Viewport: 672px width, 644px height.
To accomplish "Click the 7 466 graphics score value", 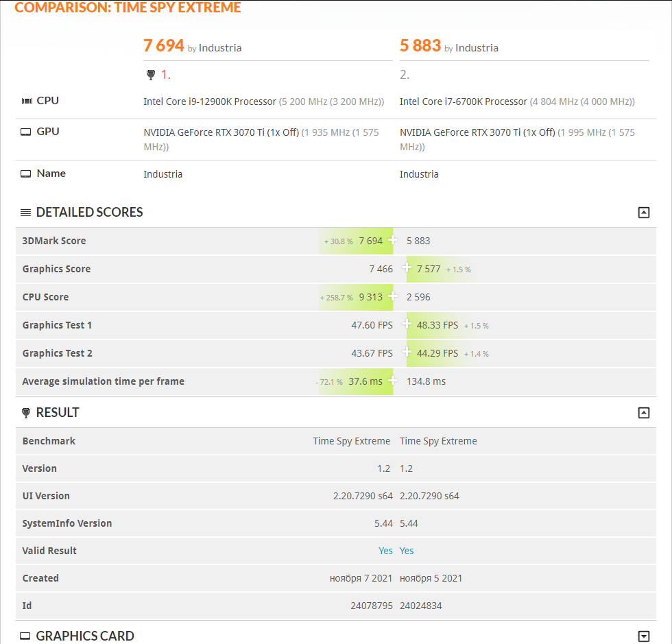I will [x=381, y=269].
